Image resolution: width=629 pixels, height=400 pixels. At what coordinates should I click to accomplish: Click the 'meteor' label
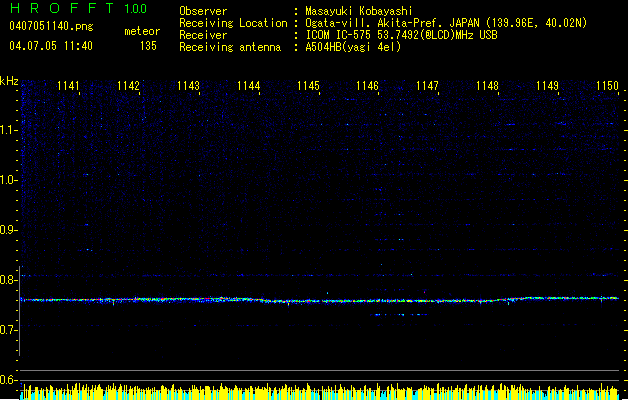point(142,31)
